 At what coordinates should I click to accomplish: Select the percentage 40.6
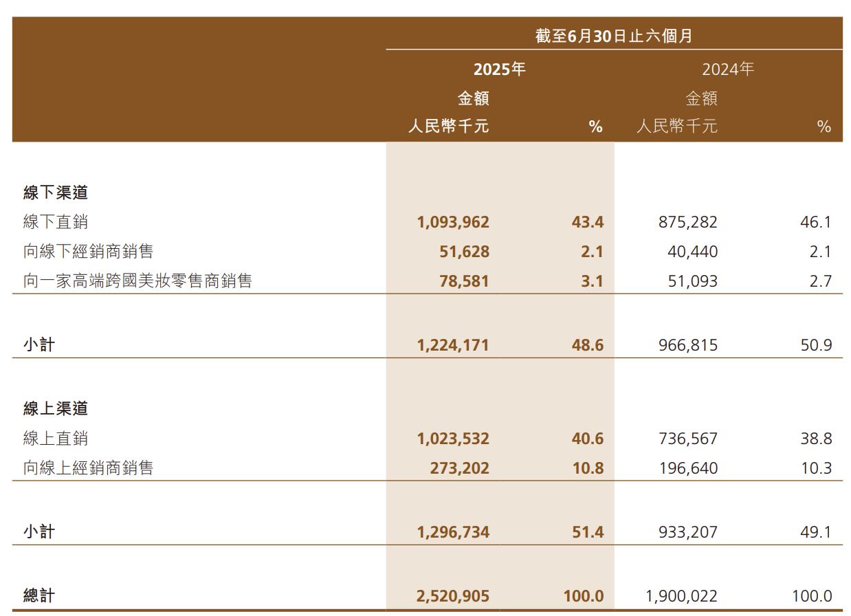click(588, 438)
